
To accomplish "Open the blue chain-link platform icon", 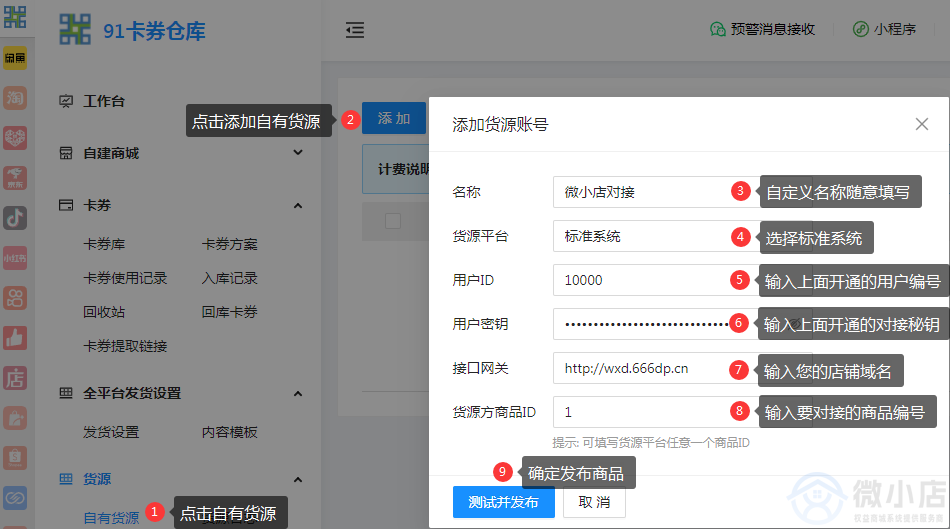I will click(x=15, y=497).
